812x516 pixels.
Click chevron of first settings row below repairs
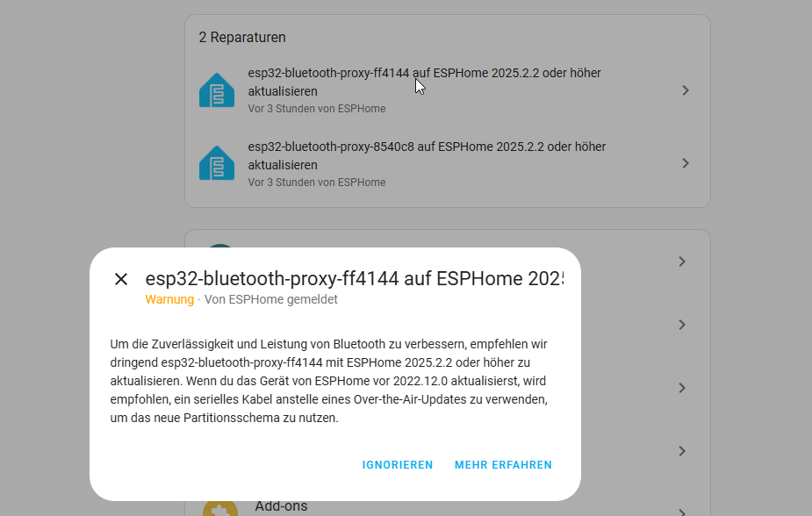pyautogui.click(x=683, y=262)
